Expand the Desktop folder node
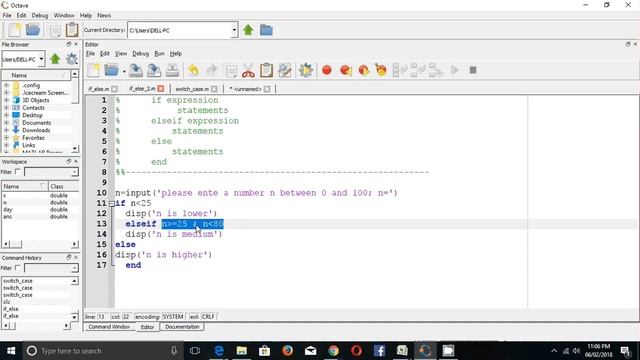The image size is (640, 360). (x=6, y=115)
